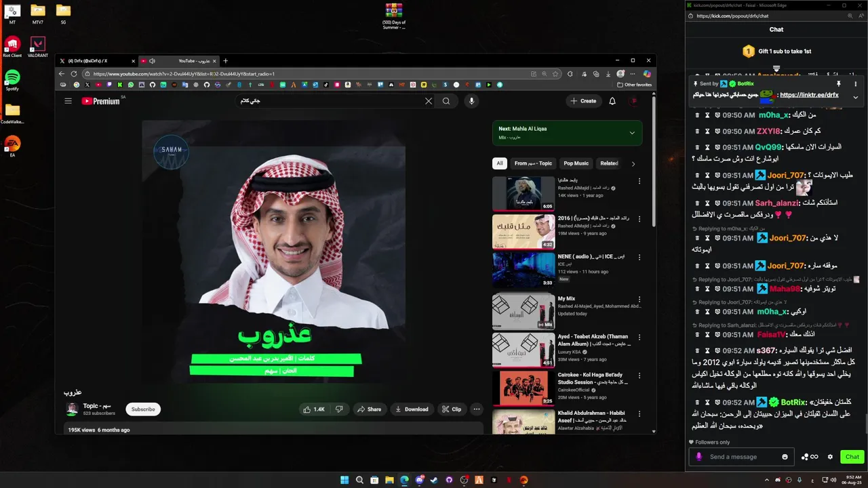This screenshot has height=488, width=868.
Task: Select the Pop Music filter chip
Action: (576, 163)
